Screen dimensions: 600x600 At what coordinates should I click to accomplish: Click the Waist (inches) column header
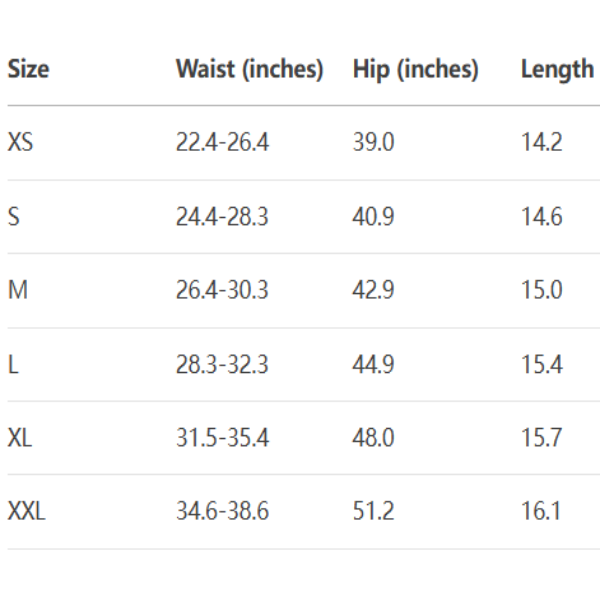249,69
